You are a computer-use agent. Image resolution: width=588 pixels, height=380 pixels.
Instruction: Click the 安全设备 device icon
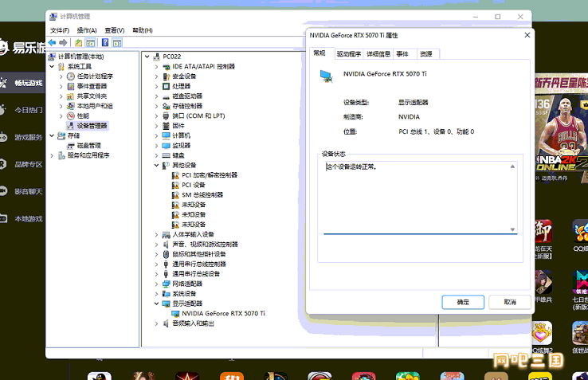167,76
